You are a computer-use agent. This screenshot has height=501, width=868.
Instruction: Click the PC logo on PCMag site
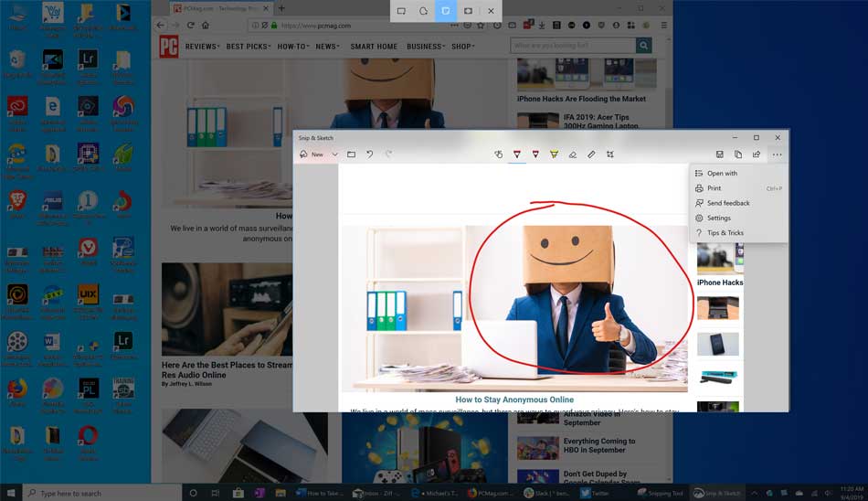click(169, 47)
